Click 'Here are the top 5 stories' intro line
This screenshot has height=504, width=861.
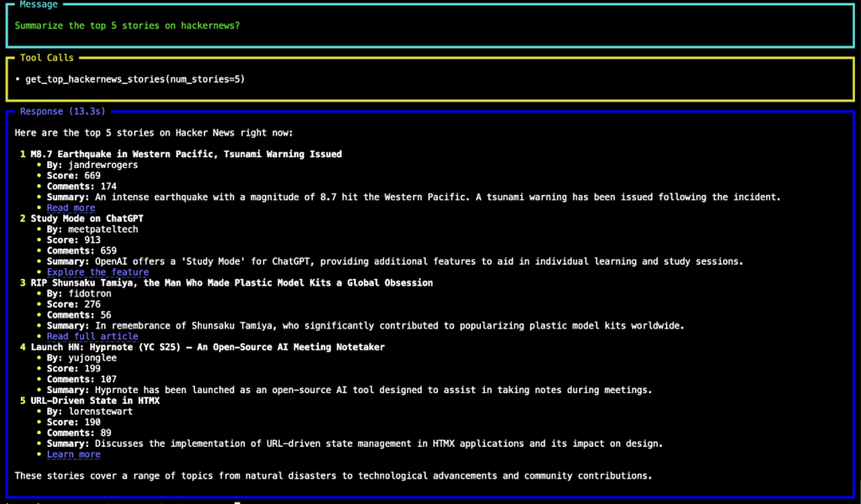154,133
